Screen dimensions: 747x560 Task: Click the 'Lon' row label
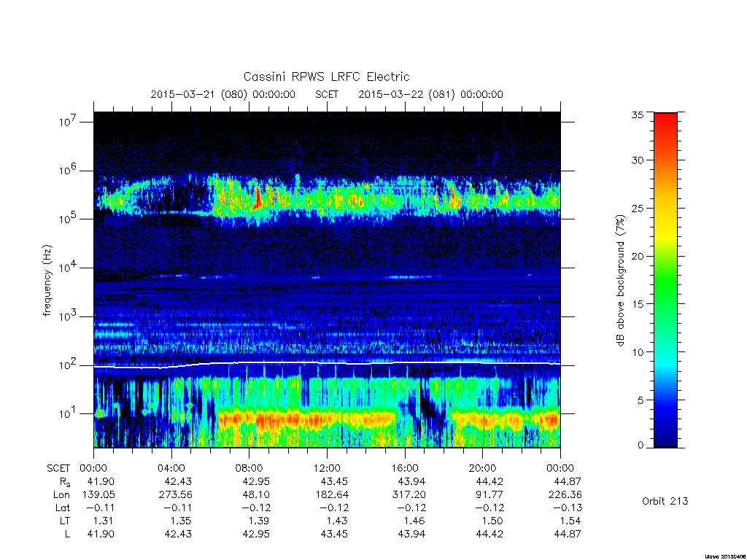coord(61,495)
